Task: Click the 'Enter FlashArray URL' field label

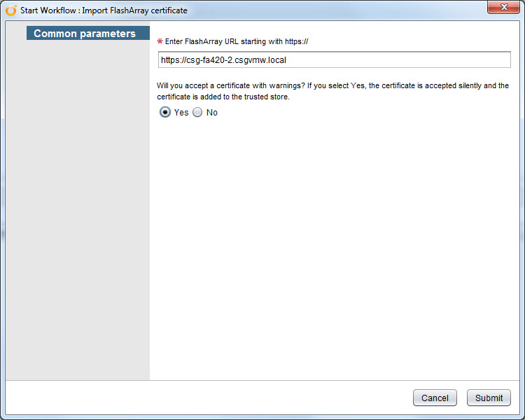Action: click(x=237, y=41)
